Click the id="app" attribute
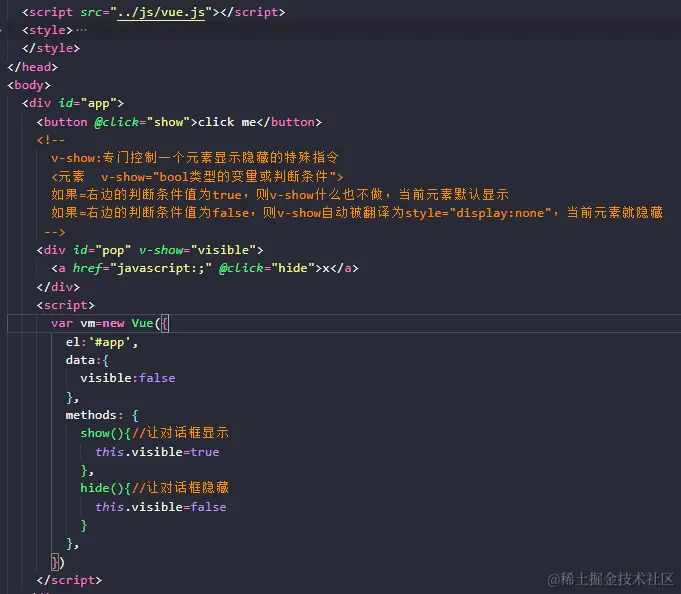 (x=88, y=103)
